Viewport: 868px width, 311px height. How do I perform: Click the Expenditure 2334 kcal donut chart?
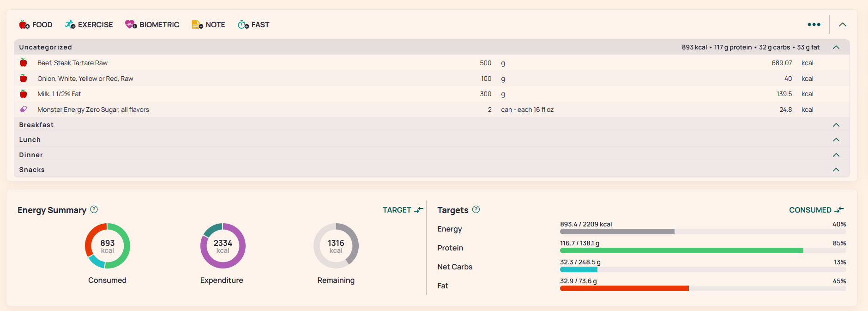point(223,246)
